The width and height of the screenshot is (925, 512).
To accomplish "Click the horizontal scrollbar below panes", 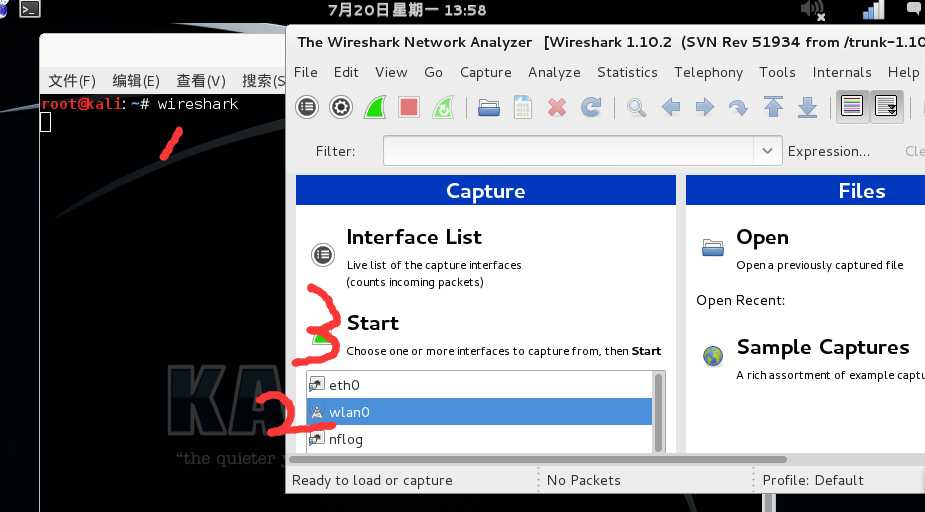I will (538, 460).
